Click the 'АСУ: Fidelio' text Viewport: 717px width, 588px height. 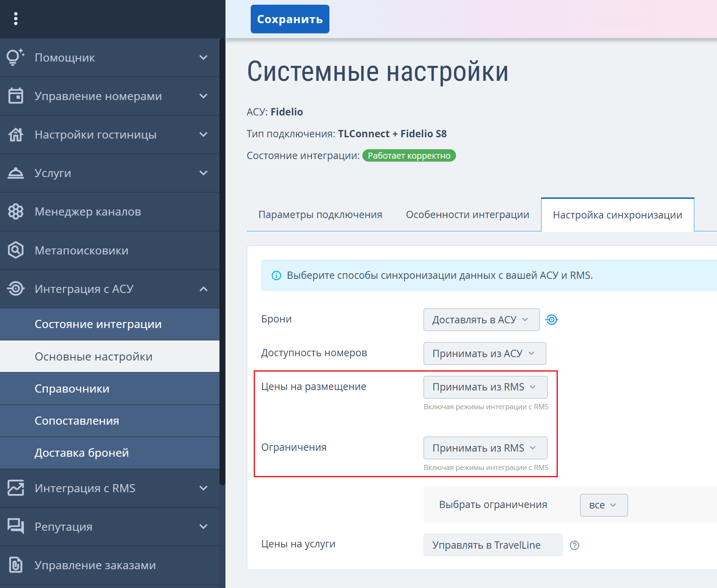point(275,112)
